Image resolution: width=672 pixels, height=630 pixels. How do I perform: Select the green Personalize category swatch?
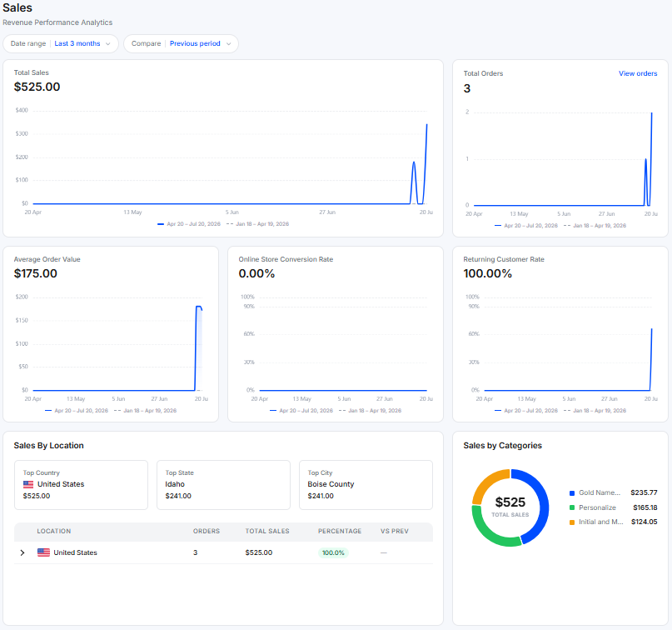pyautogui.click(x=572, y=507)
